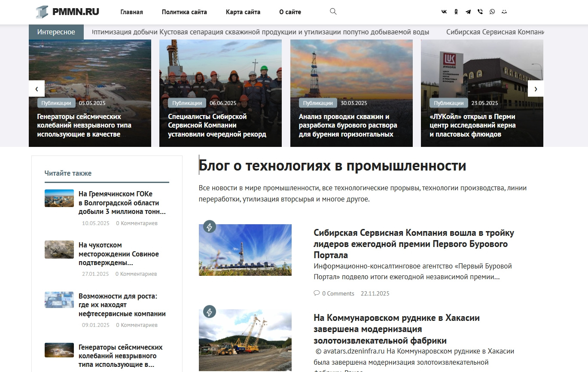This screenshot has height=372, width=588.
Task: Click sidebar date 10.05.2025
Action: (96, 223)
